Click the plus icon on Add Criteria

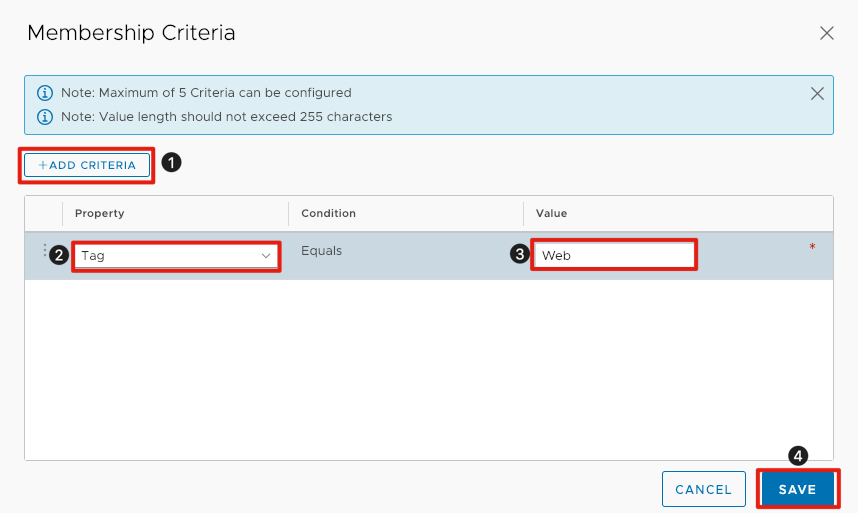(x=42, y=165)
